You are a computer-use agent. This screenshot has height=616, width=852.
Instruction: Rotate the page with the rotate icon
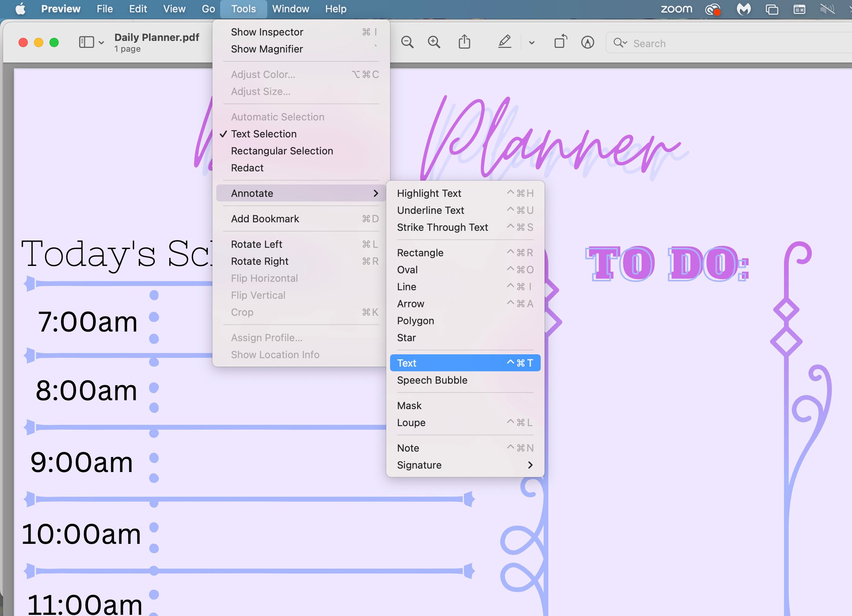560,41
